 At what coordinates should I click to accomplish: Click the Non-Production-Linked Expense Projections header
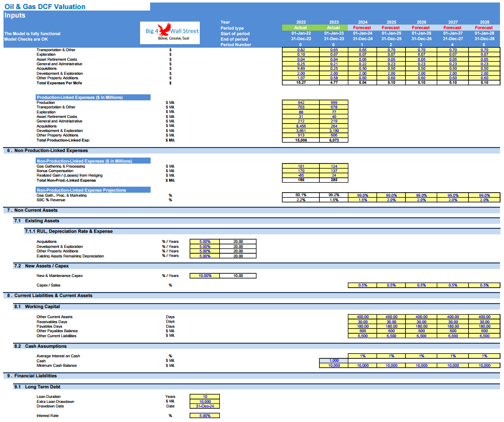point(93,190)
